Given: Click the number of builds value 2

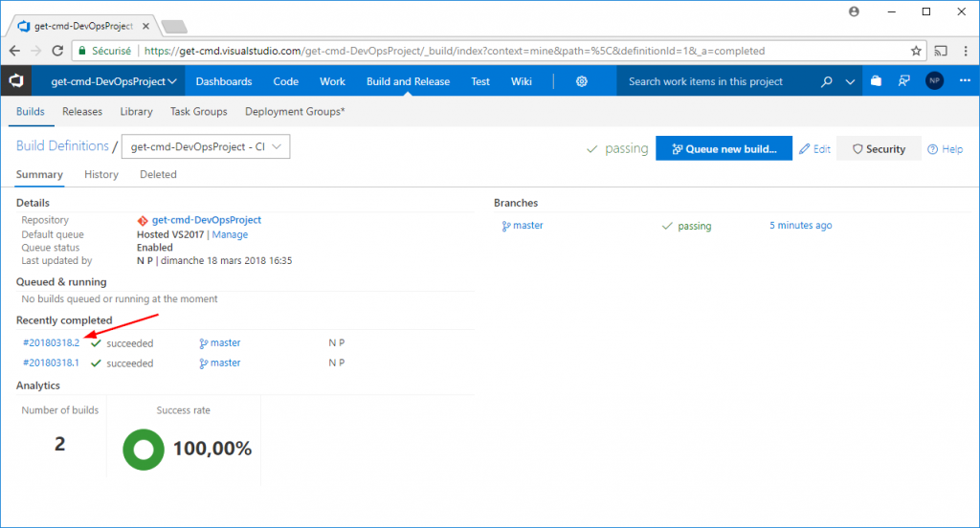Looking at the screenshot, I should click(x=60, y=444).
